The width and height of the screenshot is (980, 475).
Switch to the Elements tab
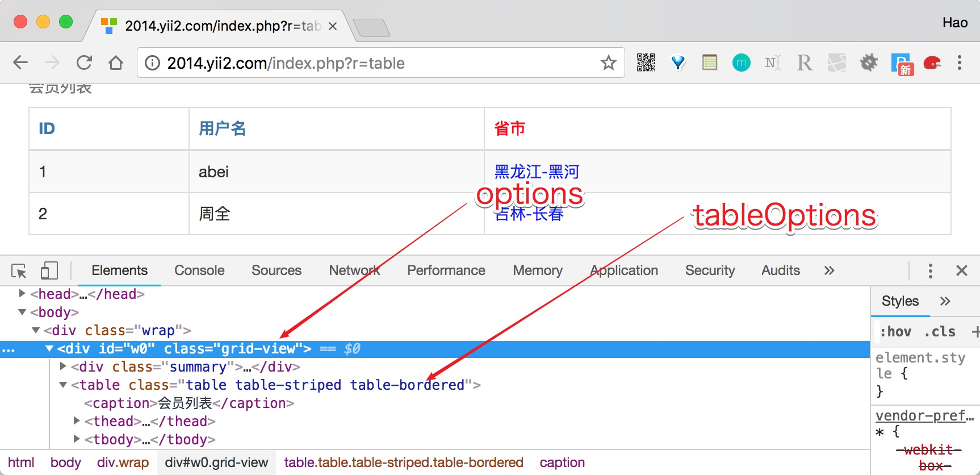pyautogui.click(x=119, y=270)
